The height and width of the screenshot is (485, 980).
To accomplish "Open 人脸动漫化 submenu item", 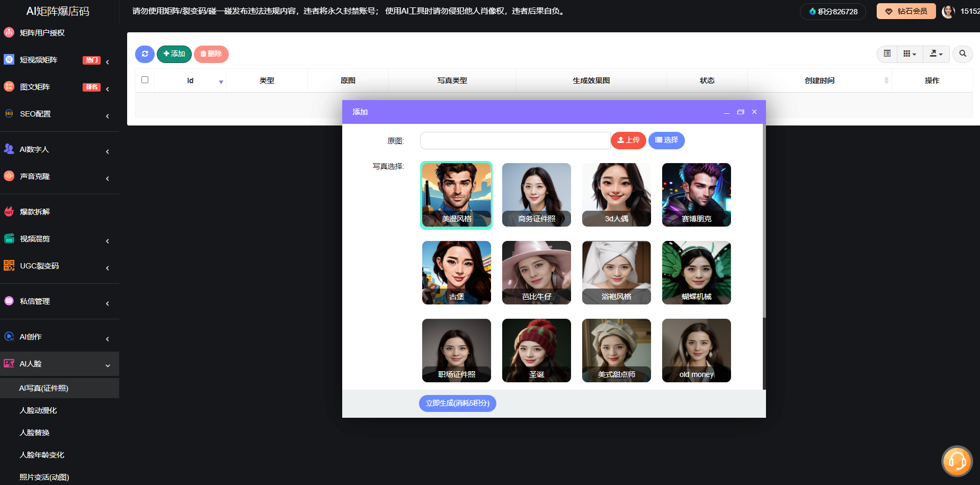I will (59, 410).
